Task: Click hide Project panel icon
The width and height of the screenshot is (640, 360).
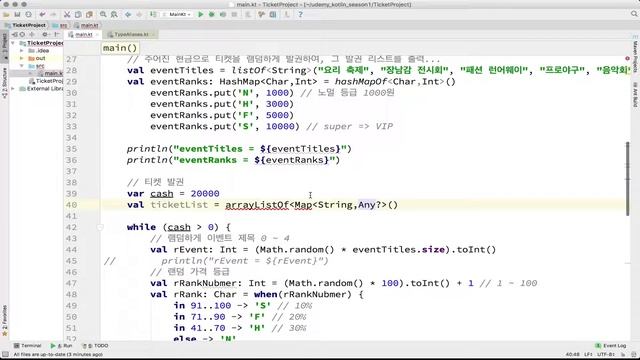Action: pos(57,35)
